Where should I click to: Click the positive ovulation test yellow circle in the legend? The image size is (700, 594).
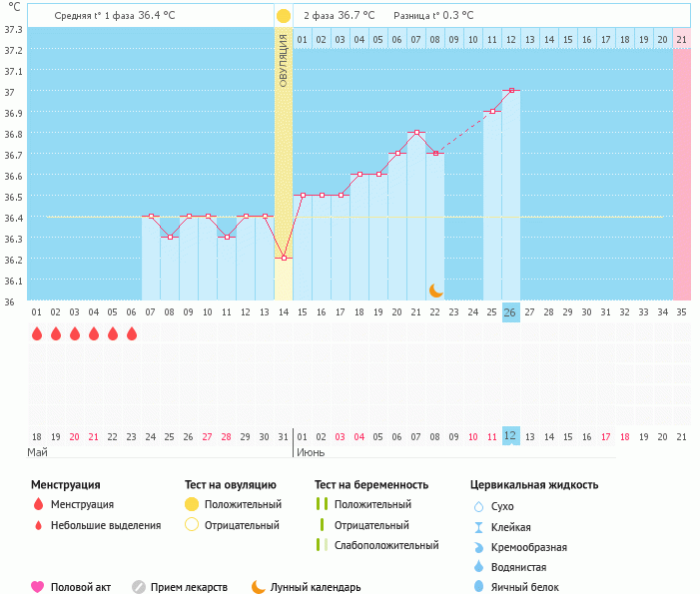point(191,505)
